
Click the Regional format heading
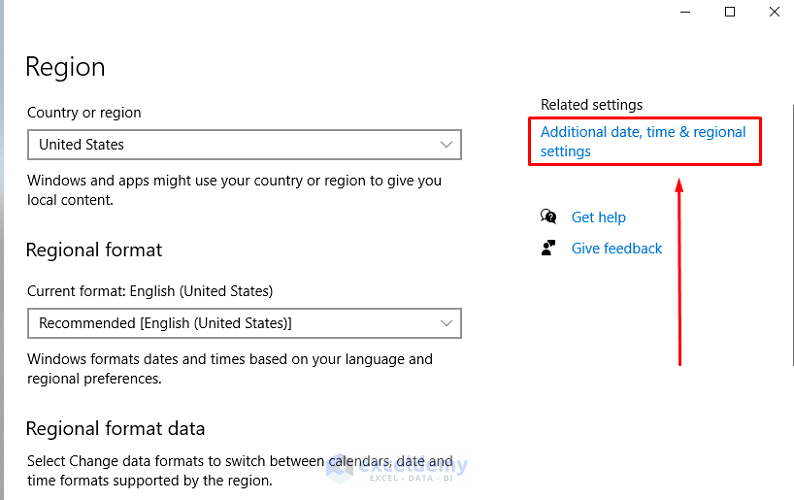pos(94,250)
